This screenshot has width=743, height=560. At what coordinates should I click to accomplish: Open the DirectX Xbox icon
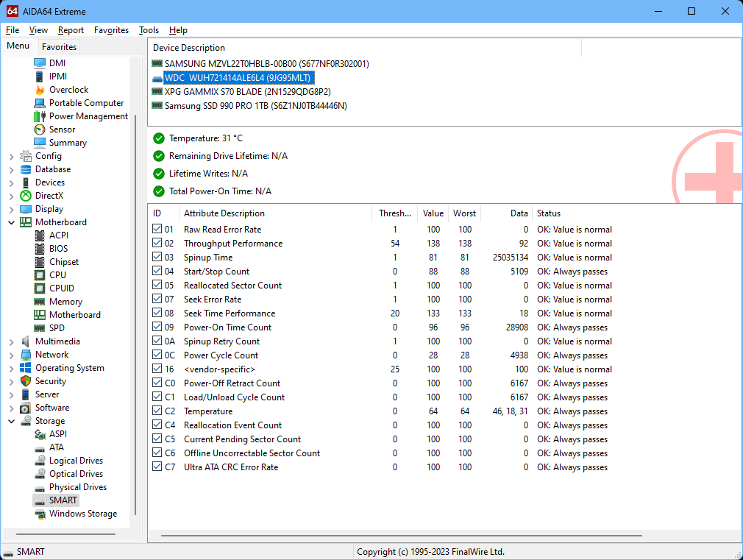26,196
